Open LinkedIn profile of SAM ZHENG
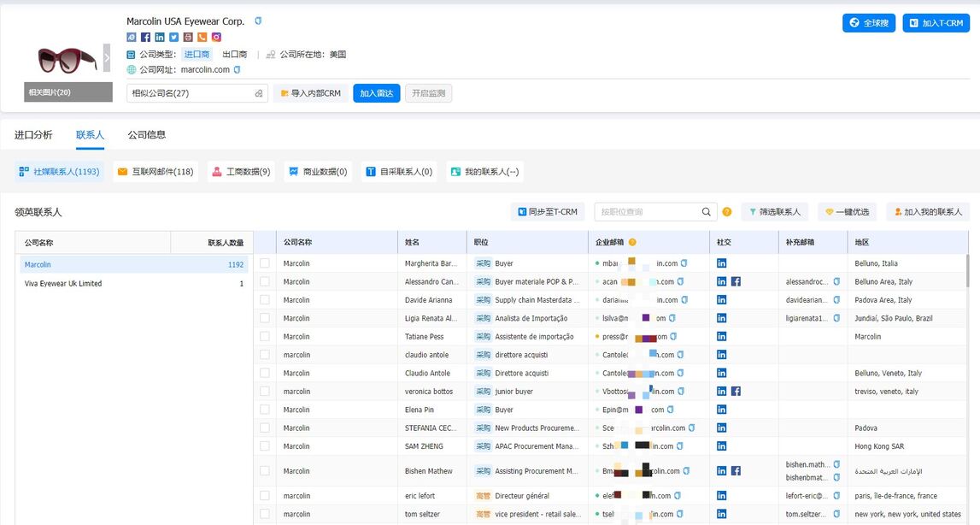 [722, 446]
